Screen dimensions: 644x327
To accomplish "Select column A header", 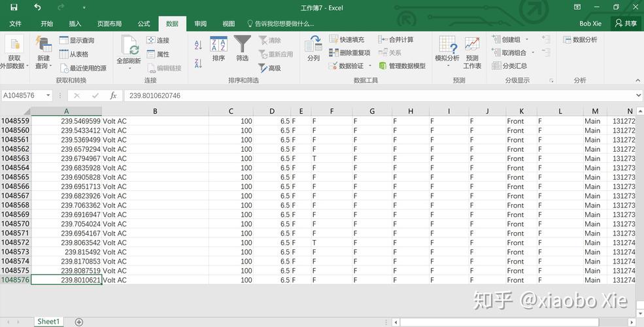I will tap(67, 111).
